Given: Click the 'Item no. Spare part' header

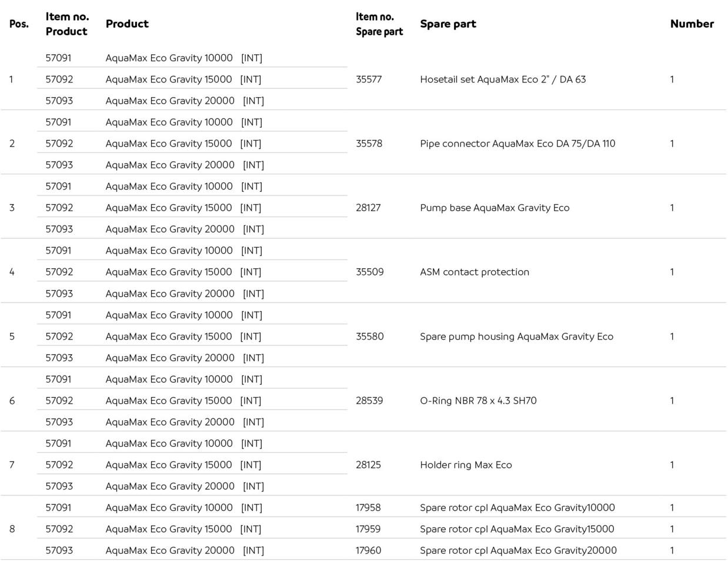Looking at the screenshot, I should tap(379, 24).
